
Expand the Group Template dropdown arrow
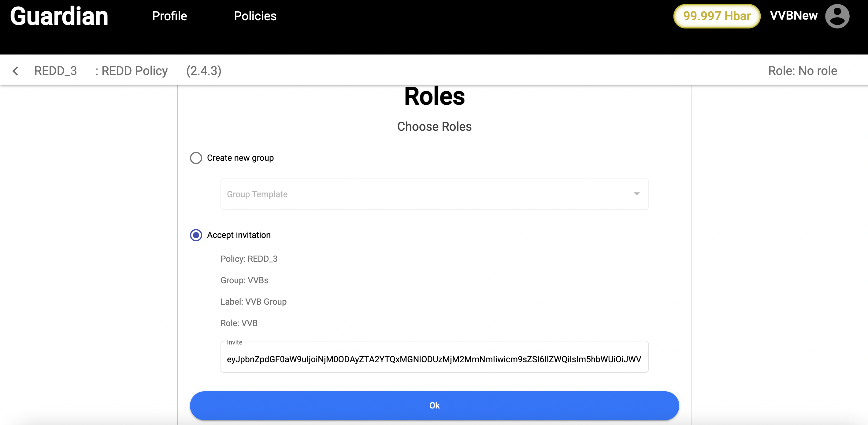(636, 194)
